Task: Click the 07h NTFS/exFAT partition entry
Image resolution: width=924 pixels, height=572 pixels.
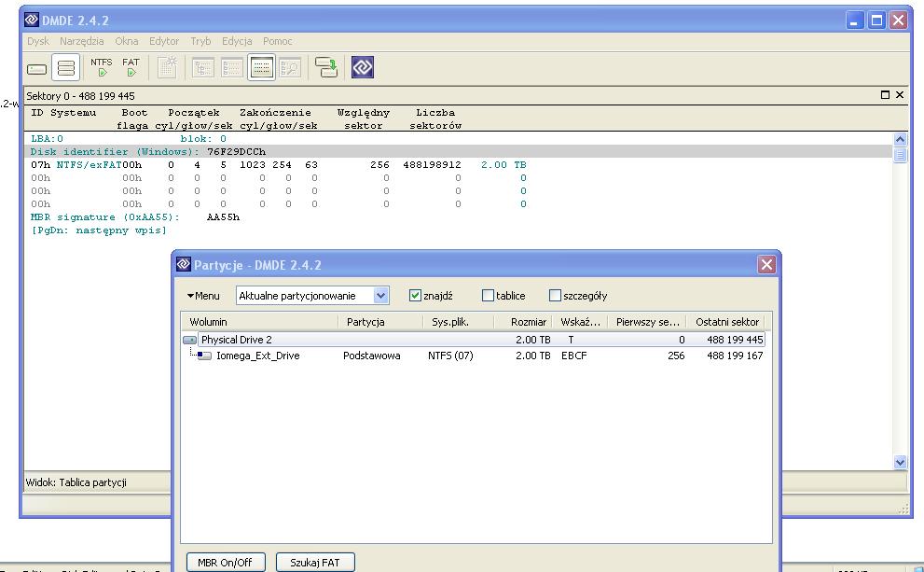Action: coord(278,164)
